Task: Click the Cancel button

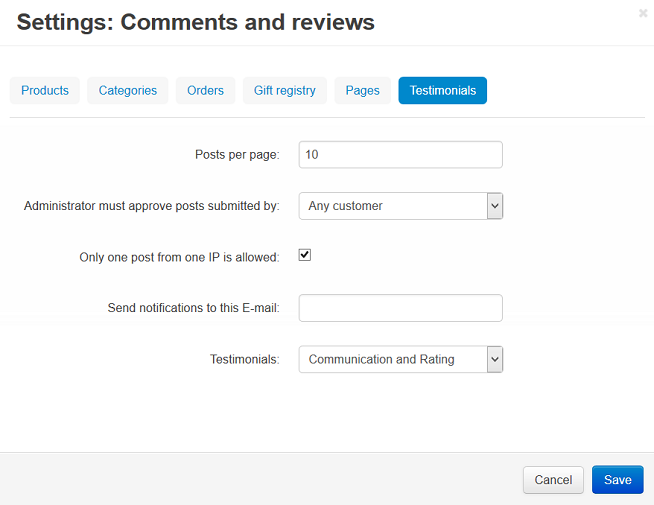Action: pyautogui.click(x=553, y=480)
